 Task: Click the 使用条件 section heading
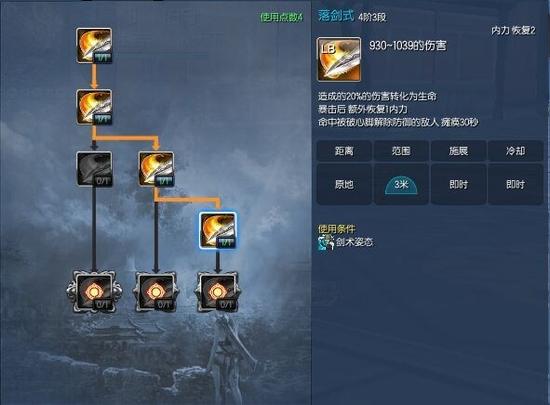click(336, 229)
